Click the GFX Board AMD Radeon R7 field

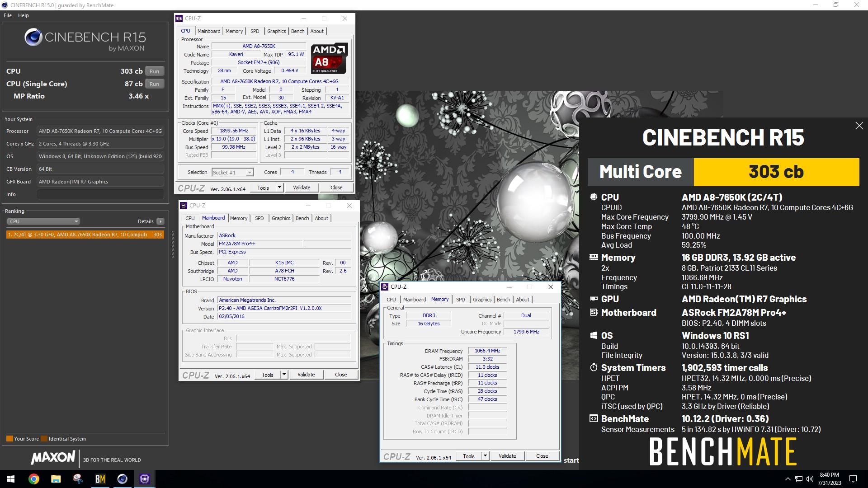tap(100, 182)
